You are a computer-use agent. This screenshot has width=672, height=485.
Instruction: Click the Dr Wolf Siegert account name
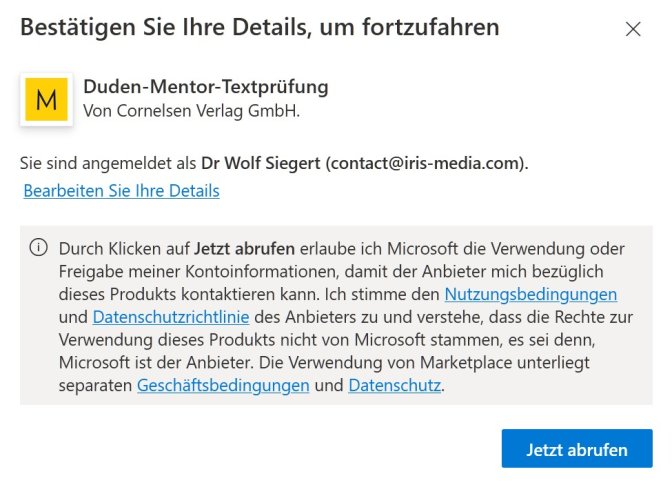261,163
